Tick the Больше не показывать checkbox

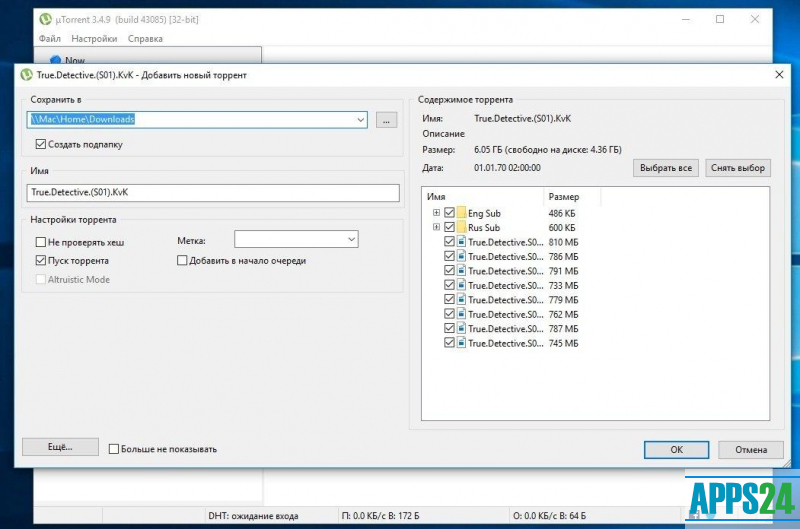coord(114,449)
